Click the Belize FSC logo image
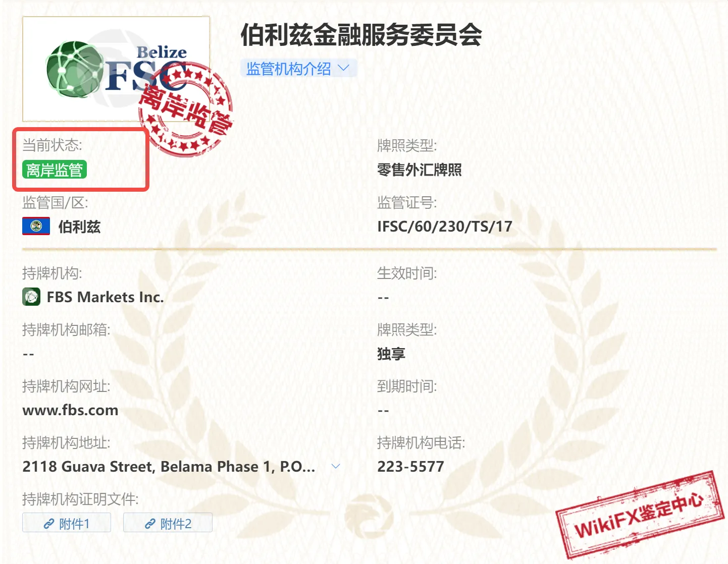The image size is (728, 564). click(x=116, y=69)
